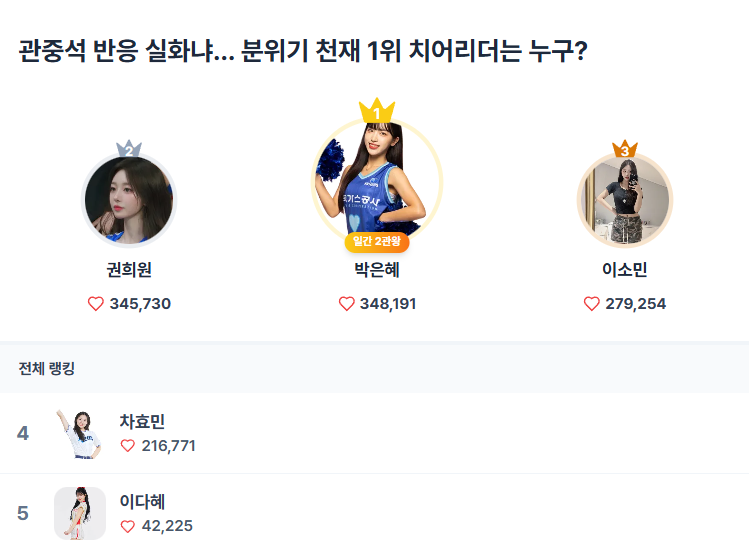Select the 이소민 name link
Screen dimensions: 749x551
tap(625, 270)
